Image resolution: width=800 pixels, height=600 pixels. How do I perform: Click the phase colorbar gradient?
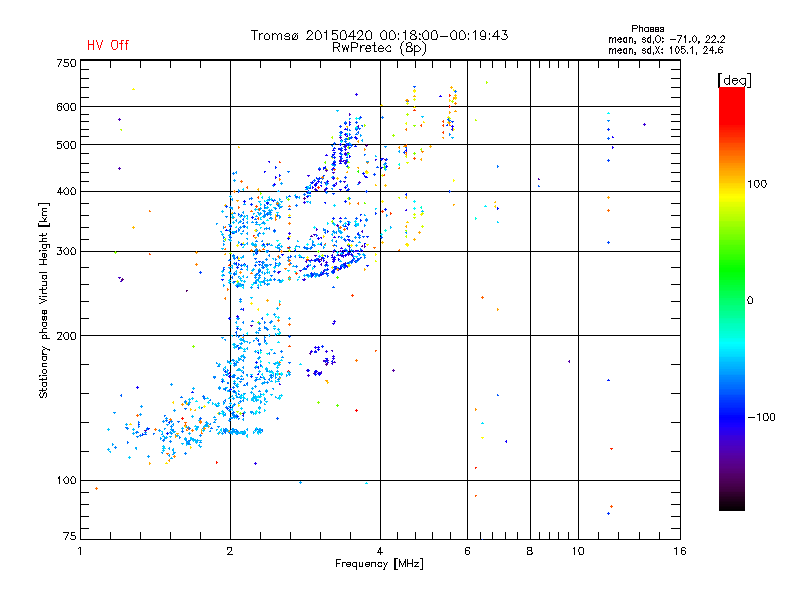[x=732, y=299]
